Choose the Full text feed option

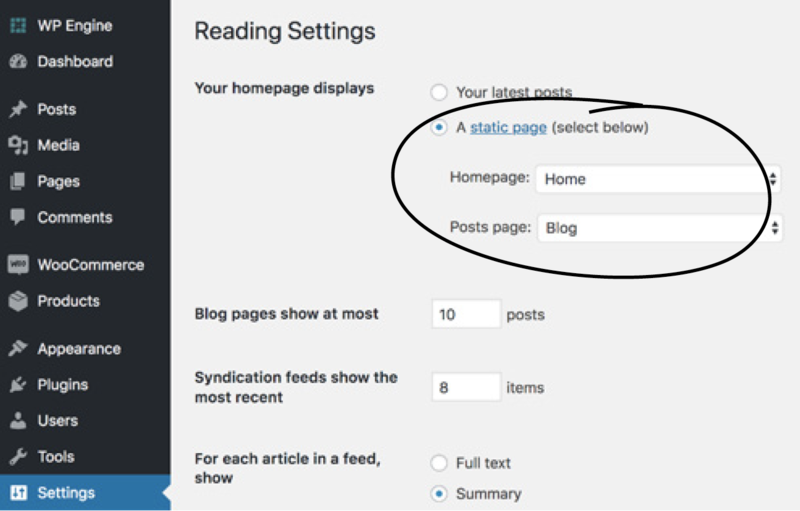point(439,463)
